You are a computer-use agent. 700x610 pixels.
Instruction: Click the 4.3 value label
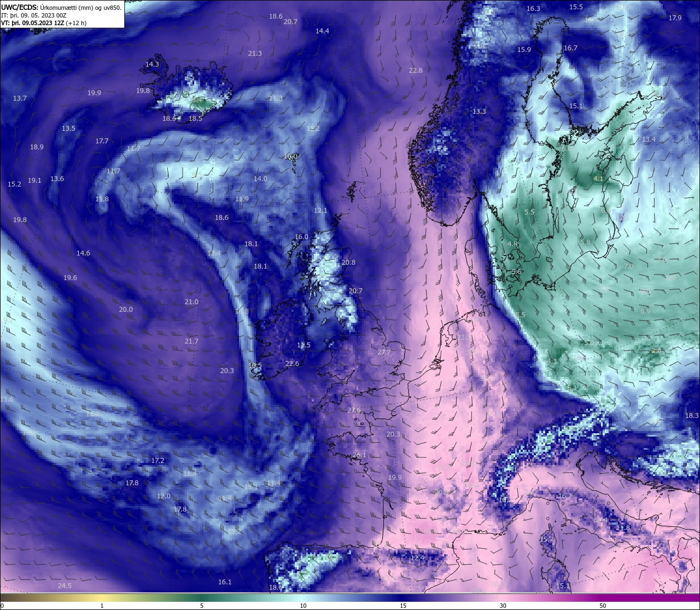pos(552,362)
